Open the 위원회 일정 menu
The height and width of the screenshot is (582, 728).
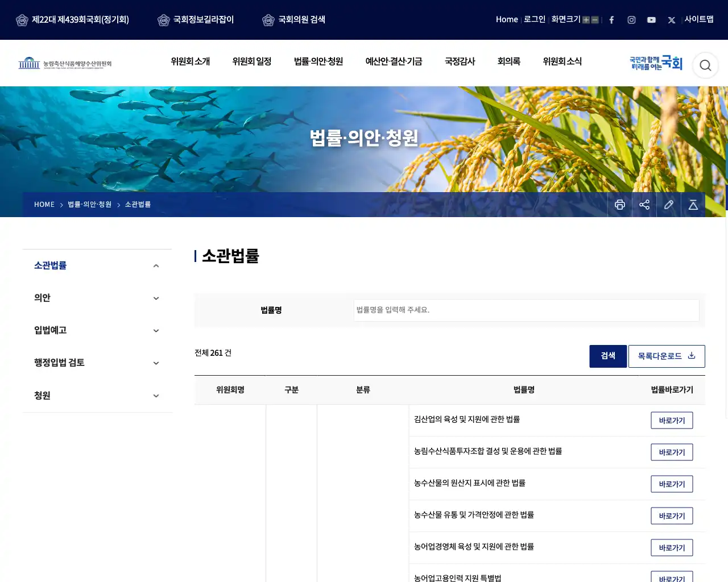(x=252, y=61)
